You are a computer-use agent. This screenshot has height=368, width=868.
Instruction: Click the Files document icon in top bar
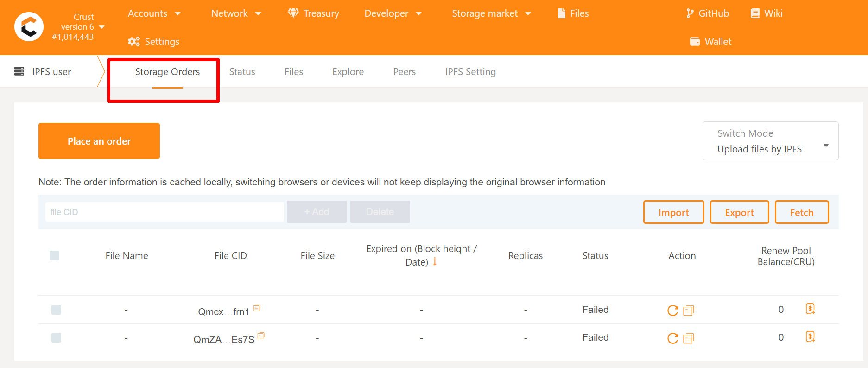(x=561, y=13)
